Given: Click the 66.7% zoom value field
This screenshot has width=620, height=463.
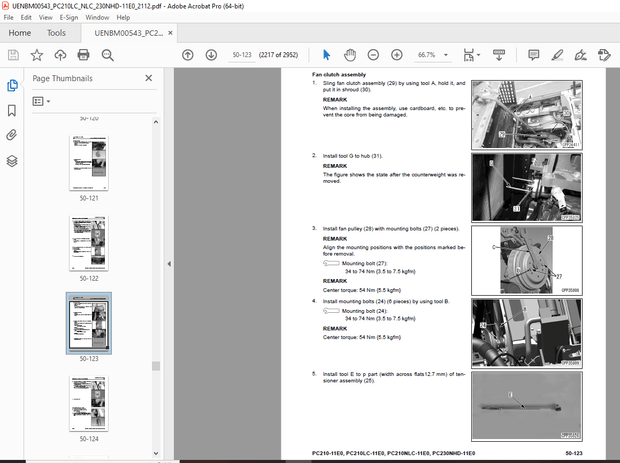Looking at the screenshot, I should point(427,55).
